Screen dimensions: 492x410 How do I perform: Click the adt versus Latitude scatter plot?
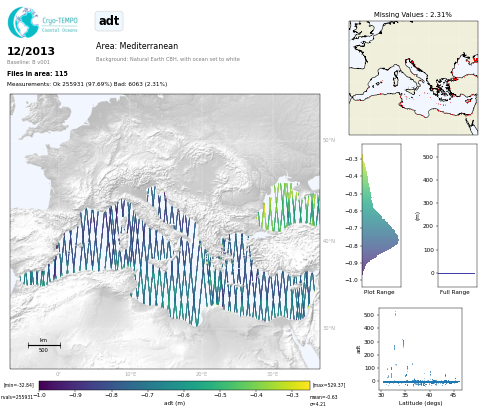[420, 349]
